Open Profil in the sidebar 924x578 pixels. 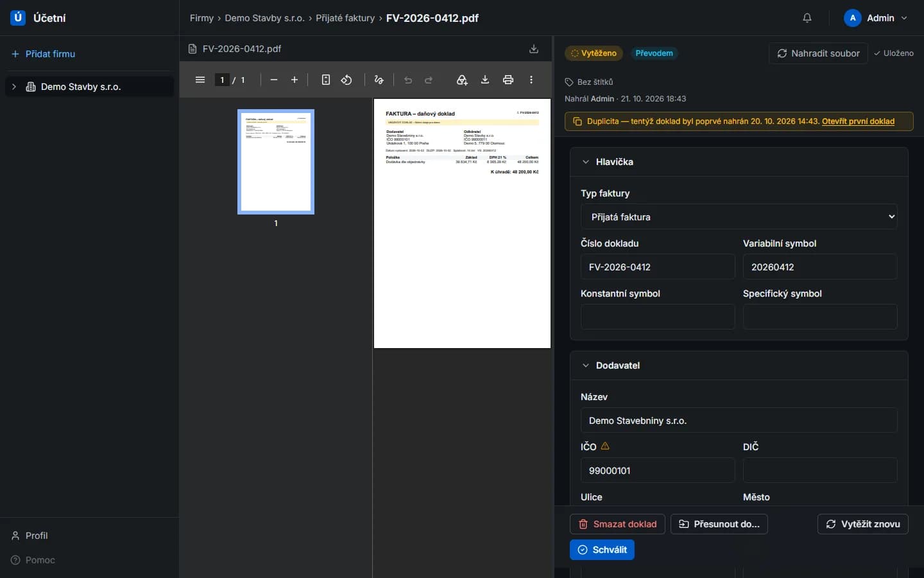30,536
